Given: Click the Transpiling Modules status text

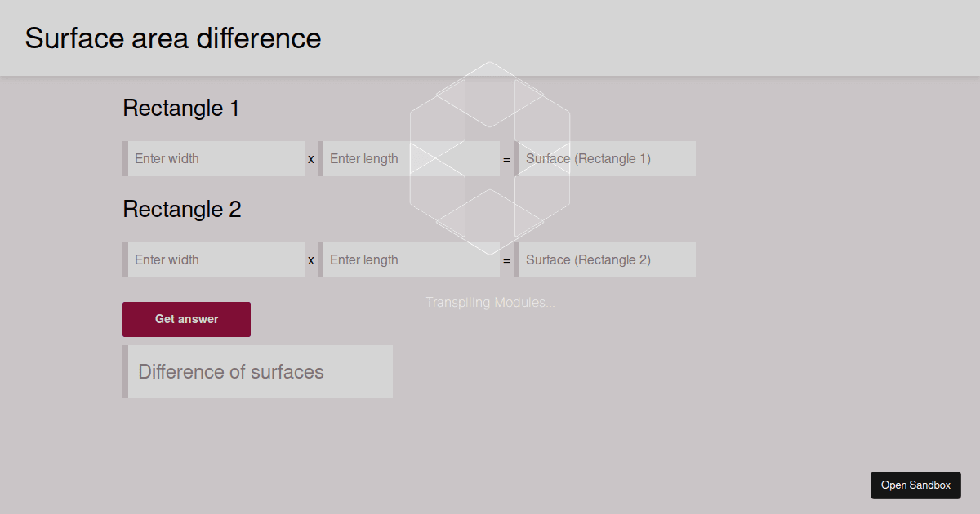Looking at the screenshot, I should [x=490, y=302].
